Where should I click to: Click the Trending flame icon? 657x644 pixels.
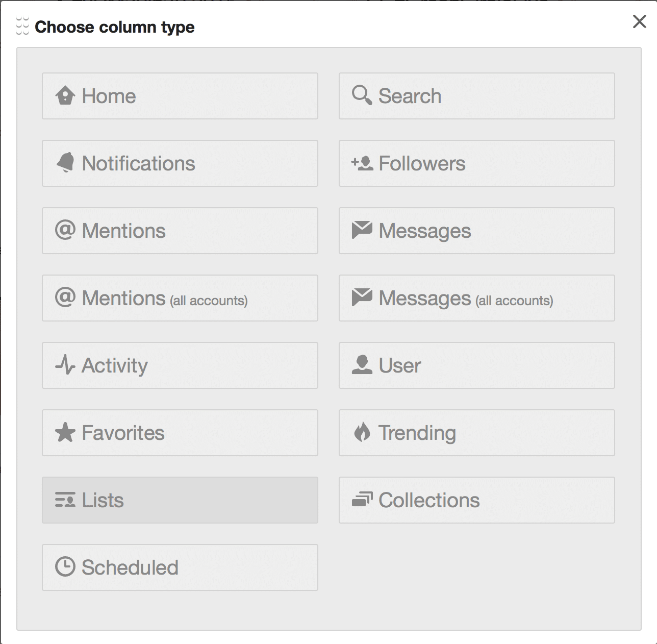362,432
